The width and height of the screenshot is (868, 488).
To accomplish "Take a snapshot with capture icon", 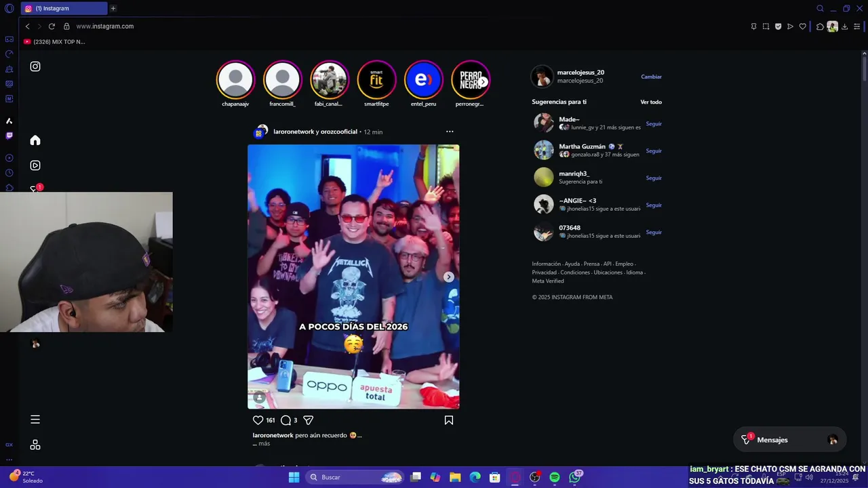I will point(766,26).
